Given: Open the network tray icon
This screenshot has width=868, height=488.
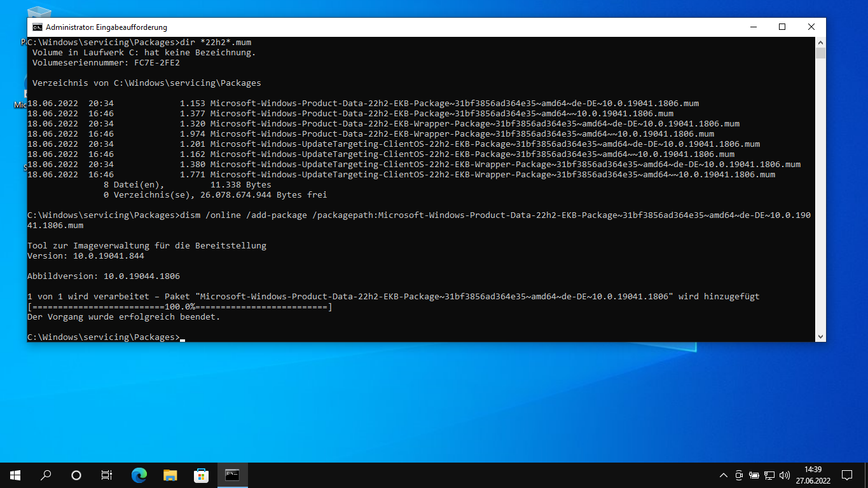Looking at the screenshot, I should coord(769,475).
